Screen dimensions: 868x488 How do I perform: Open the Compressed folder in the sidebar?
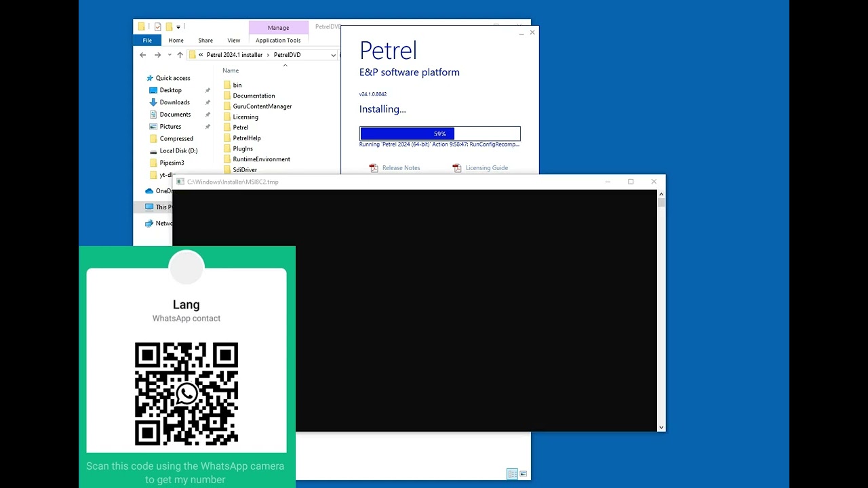click(x=176, y=139)
